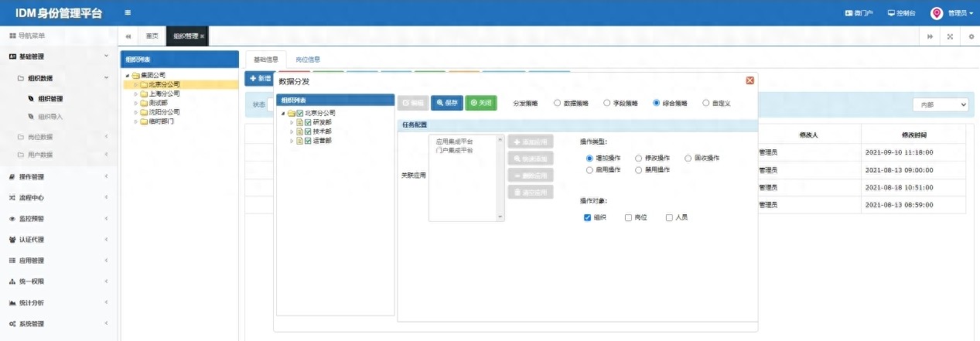Switch to the 岗位信息 tab
This screenshot has width=980, height=341.
(x=308, y=60)
